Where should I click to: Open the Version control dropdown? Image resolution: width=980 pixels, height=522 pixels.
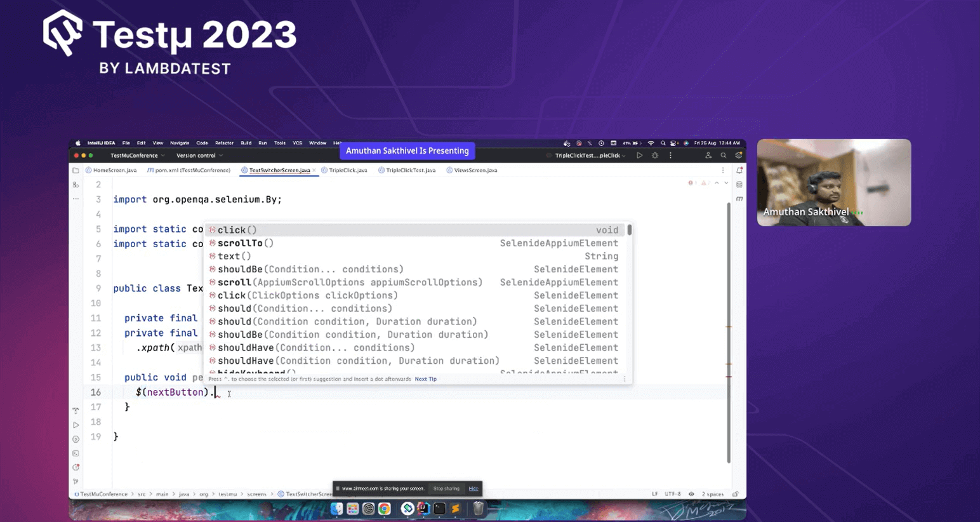(199, 156)
